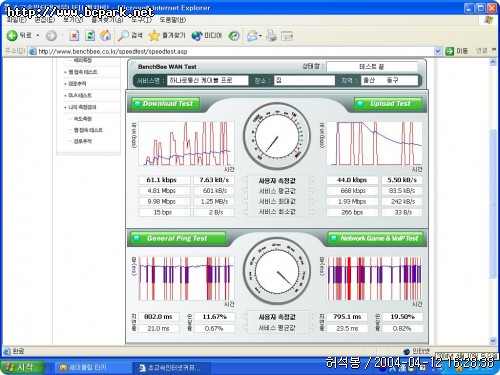Click the Network Game ping graph

pyautogui.click(x=374, y=278)
